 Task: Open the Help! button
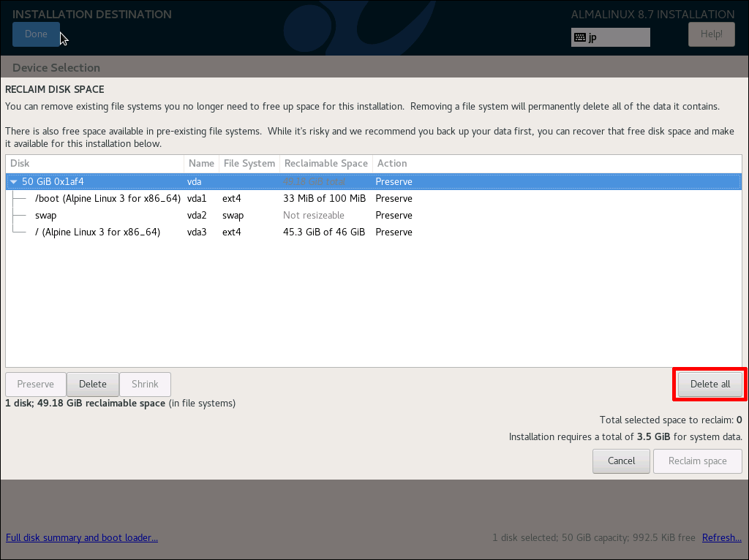tap(711, 34)
